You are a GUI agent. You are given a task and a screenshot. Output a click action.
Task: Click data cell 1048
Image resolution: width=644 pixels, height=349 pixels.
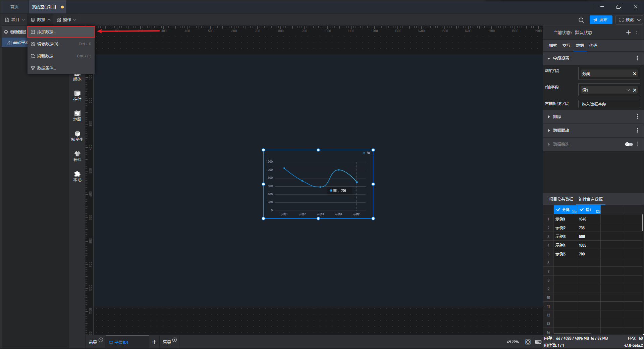[x=589, y=219]
